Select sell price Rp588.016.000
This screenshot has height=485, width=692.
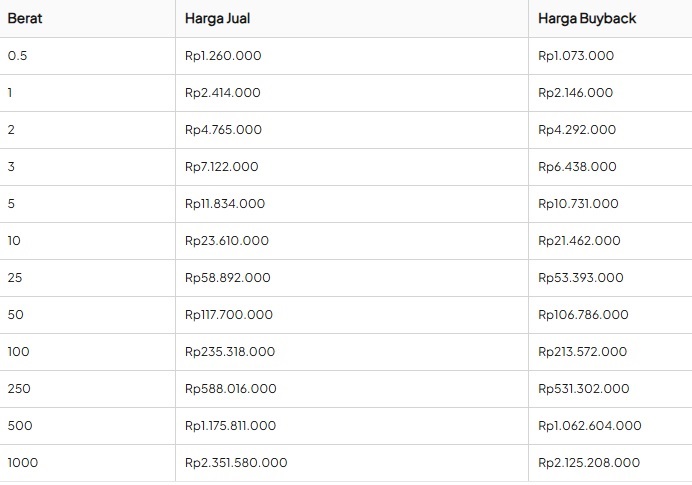pyautogui.click(x=231, y=389)
